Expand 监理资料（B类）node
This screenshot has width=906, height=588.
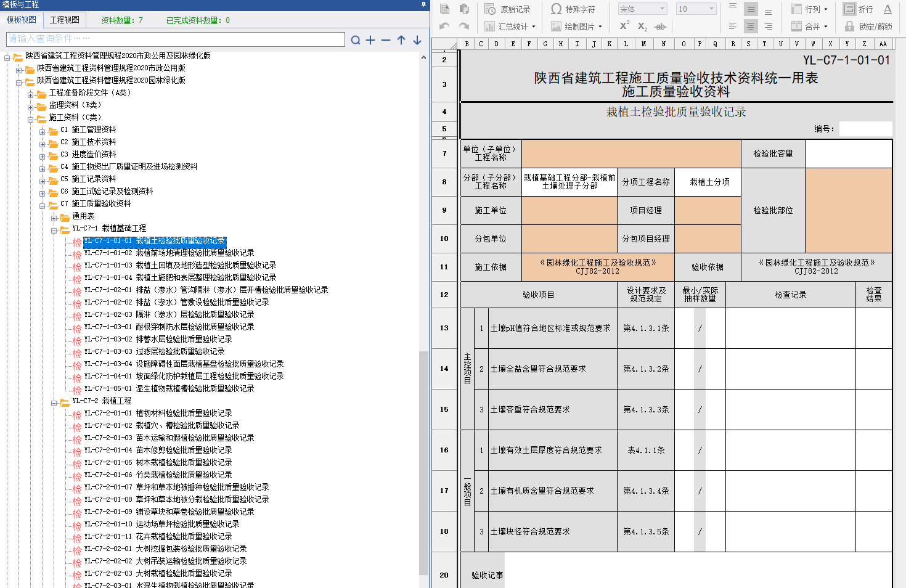[x=31, y=107]
